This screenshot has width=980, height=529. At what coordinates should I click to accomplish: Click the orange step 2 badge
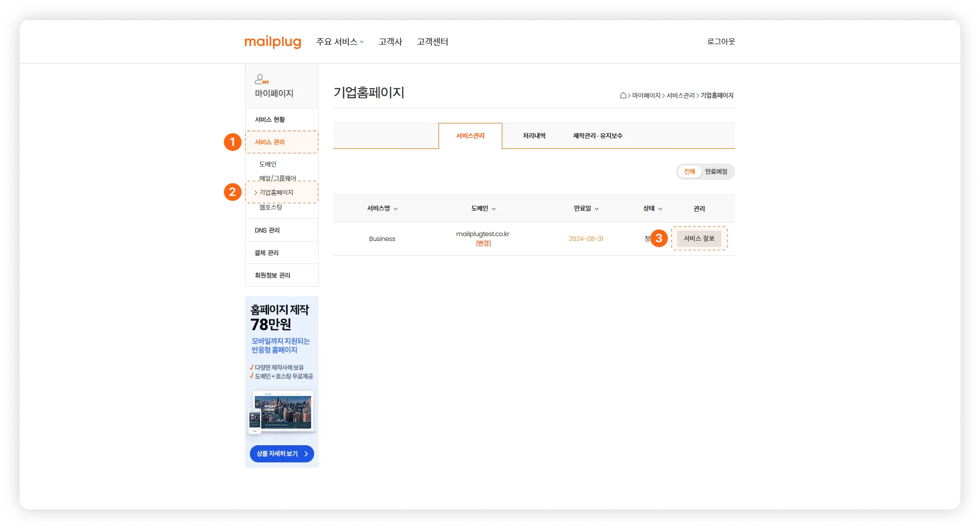[x=233, y=192]
